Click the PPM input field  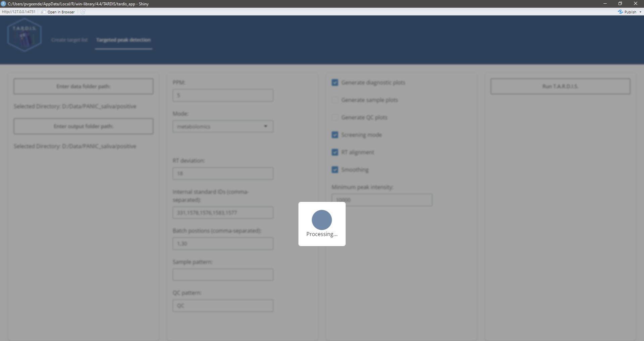coord(223,96)
